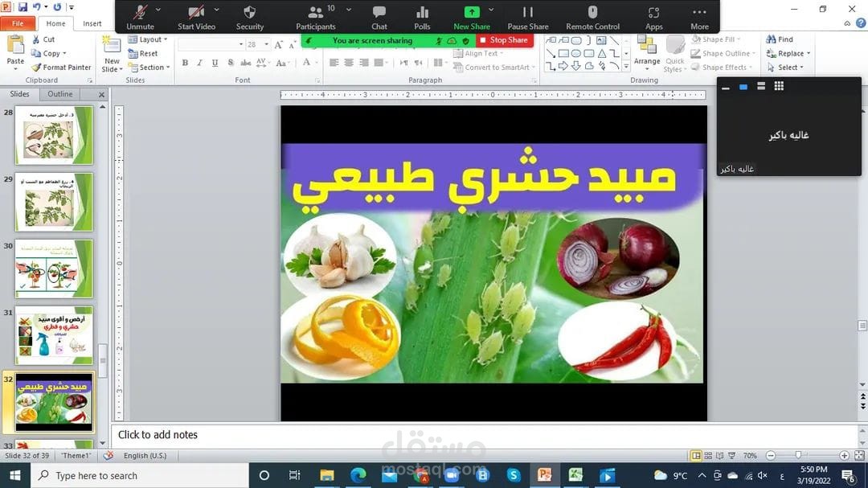Click the New Slide button
868x488 pixels.
[x=112, y=55]
